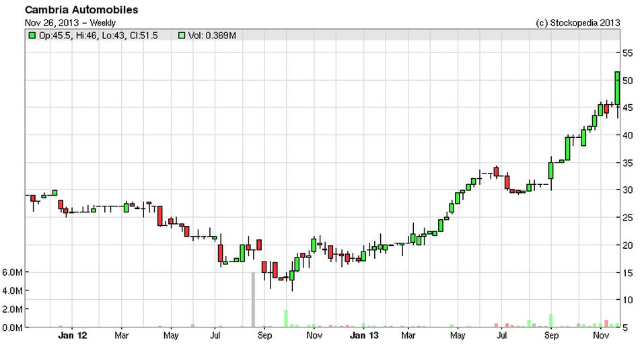Viewport: 644px width, 355px height.
Task: Click the volume axis label 4.0M
Action: pos(12,290)
